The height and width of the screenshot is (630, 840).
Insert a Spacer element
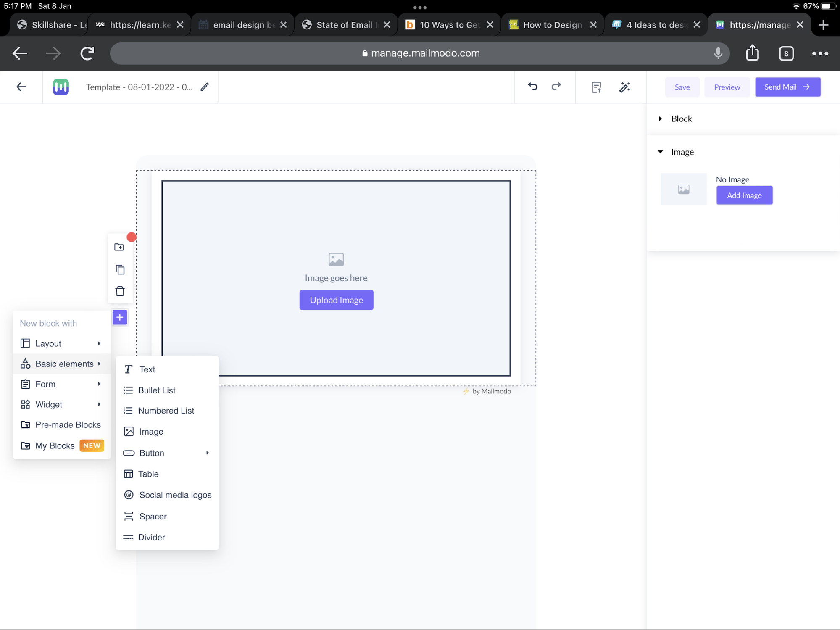point(167,517)
